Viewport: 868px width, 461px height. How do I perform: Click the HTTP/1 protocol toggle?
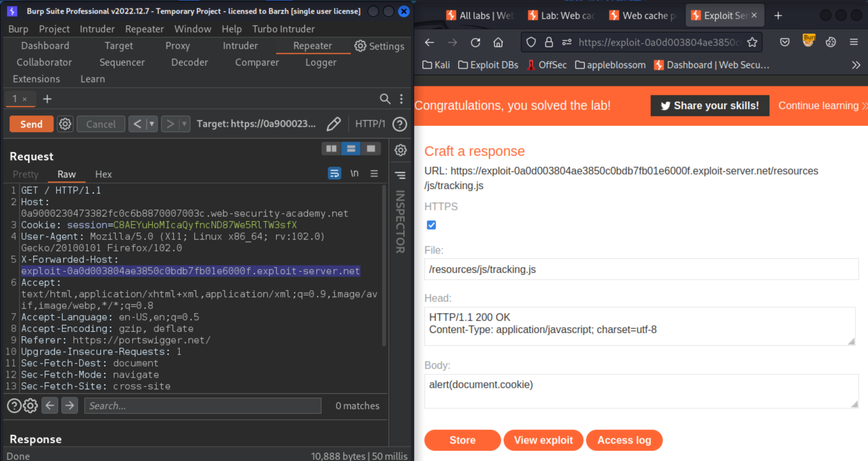[370, 124]
